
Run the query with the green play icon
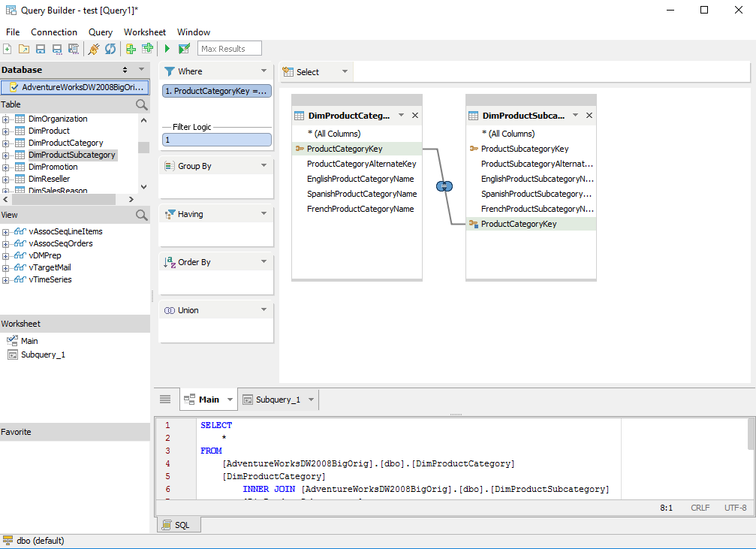[x=167, y=48]
